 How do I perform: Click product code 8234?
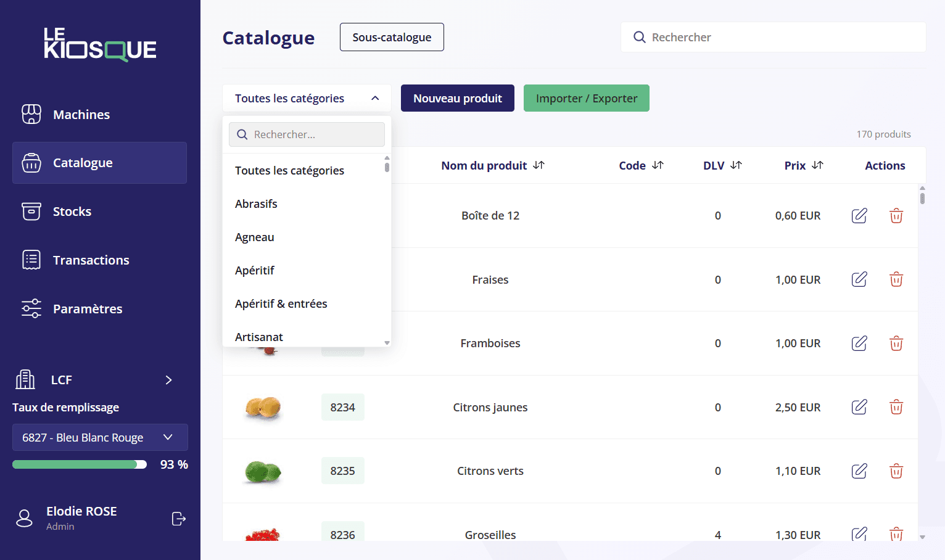(x=343, y=407)
